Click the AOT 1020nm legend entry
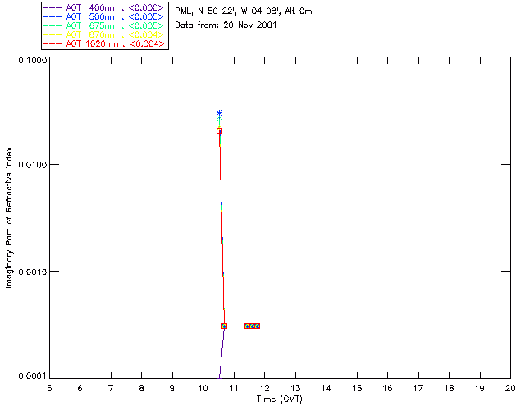 103,43
